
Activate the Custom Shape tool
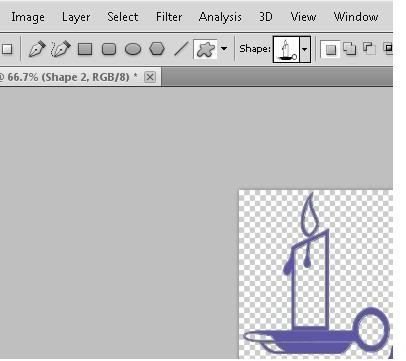(205, 49)
